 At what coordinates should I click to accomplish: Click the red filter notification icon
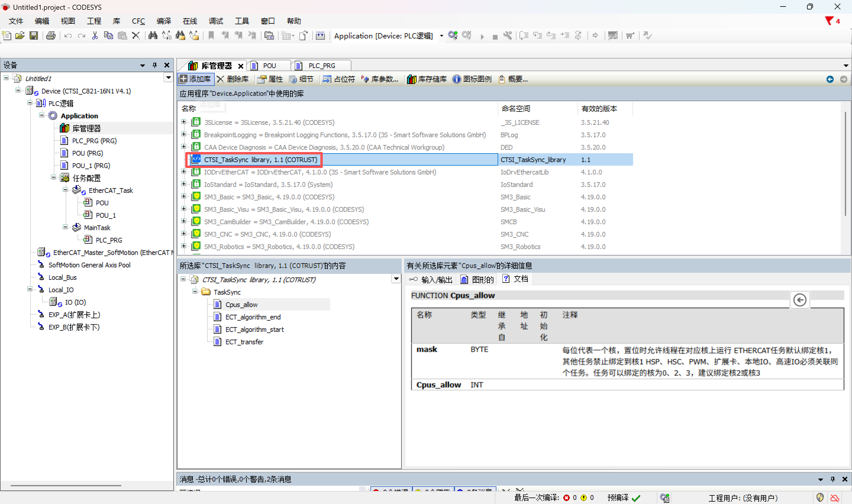pyautogui.click(x=829, y=21)
